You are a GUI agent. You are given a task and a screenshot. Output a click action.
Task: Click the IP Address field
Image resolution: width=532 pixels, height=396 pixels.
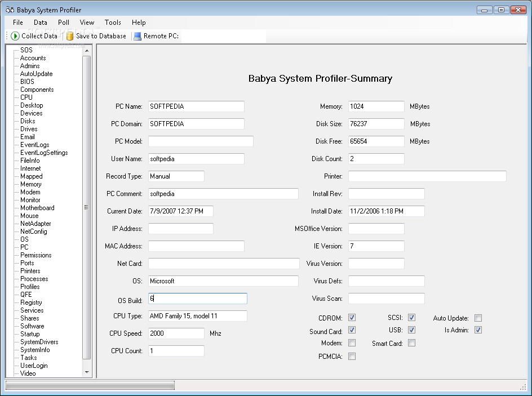click(x=181, y=229)
